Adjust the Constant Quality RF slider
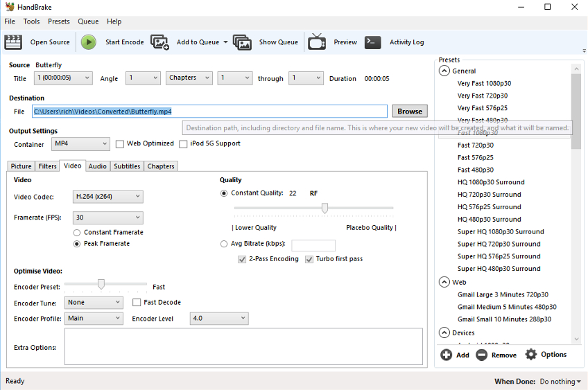The height and width of the screenshot is (390, 588). [325, 208]
